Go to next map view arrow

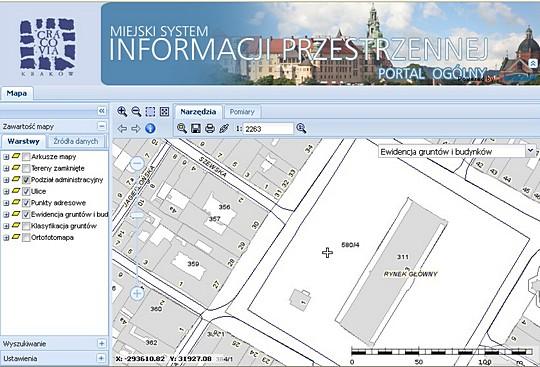(136, 128)
